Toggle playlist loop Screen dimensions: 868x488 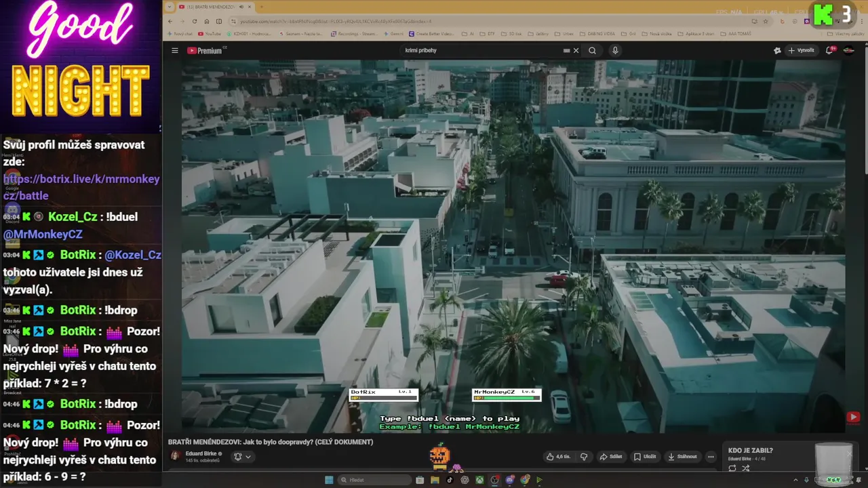(x=732, y=468)
